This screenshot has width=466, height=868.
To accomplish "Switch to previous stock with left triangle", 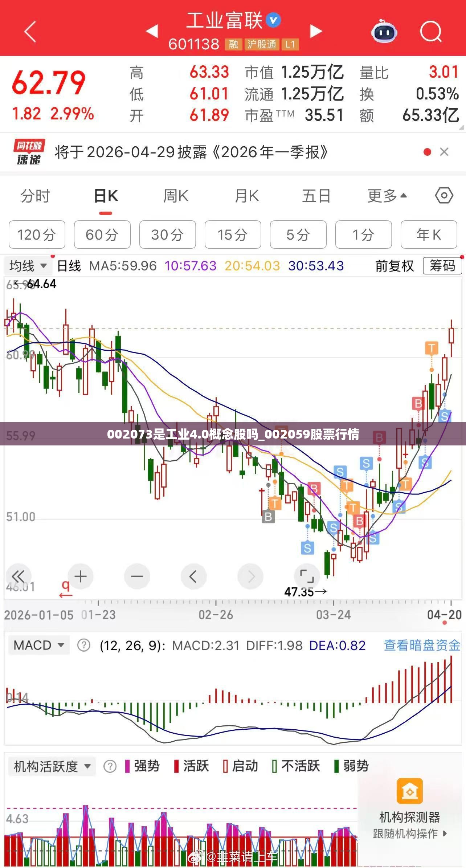I will [152, 31].
